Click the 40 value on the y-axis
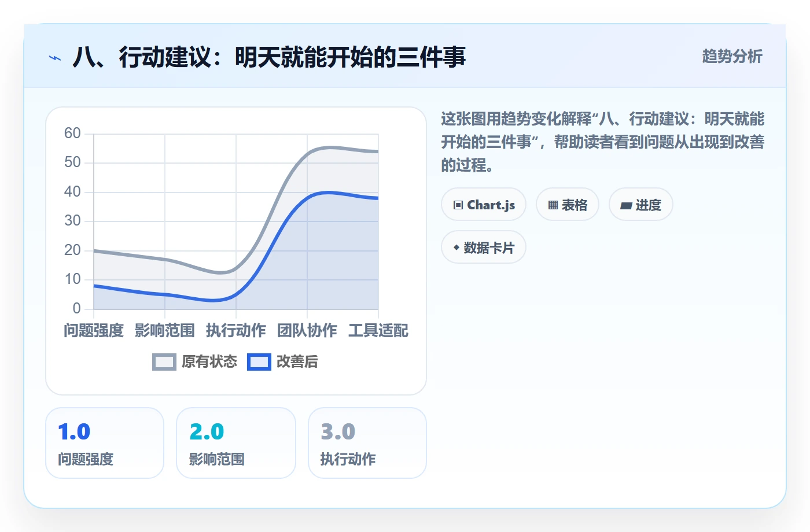 72,192
